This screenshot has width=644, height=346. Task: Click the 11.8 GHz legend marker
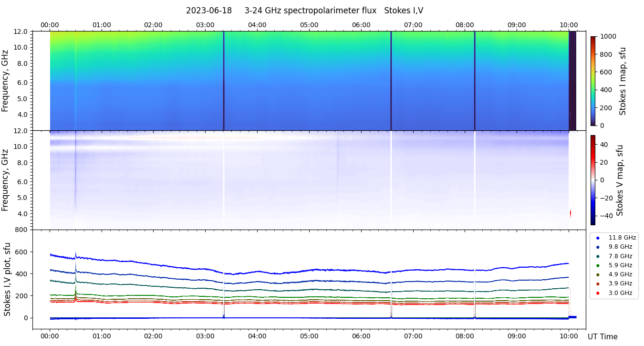[598, 238]
